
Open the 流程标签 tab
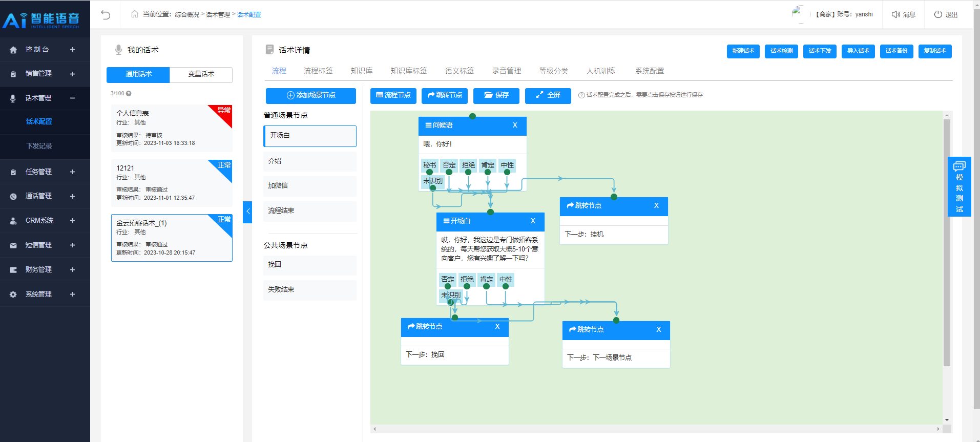[x=318, y=71]
